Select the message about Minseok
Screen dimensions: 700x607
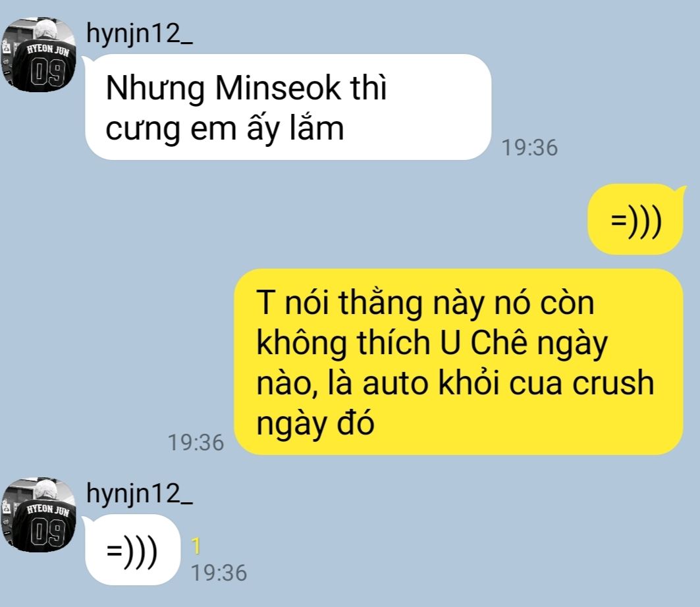tap(288, 107)
